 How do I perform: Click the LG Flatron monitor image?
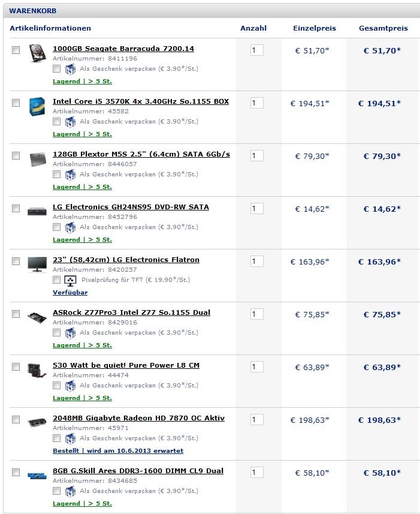[37, 264]
